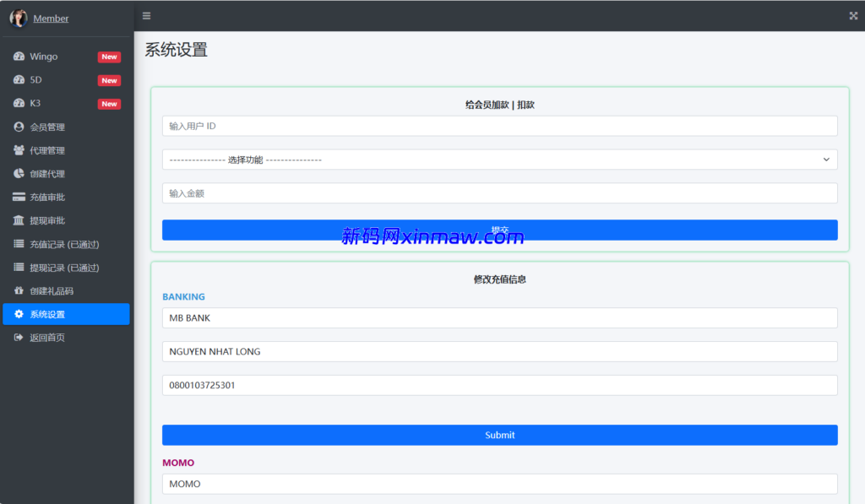Click the K3 dice game icon
Image resolution: width=865 pixels, height=504 pixels.
pyautogui.click(x=19, y=104)
